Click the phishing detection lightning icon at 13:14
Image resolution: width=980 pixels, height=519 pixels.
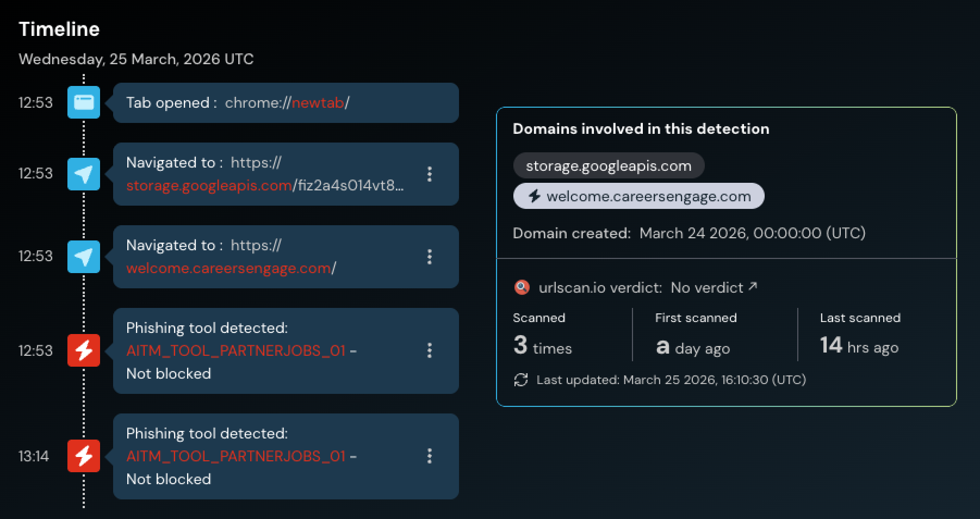83,456
